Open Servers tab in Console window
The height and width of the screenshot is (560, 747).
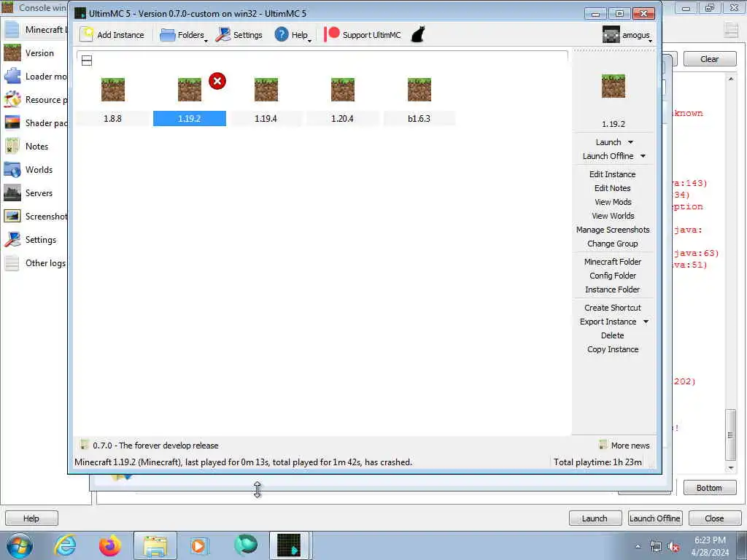[x=34, y=192]
